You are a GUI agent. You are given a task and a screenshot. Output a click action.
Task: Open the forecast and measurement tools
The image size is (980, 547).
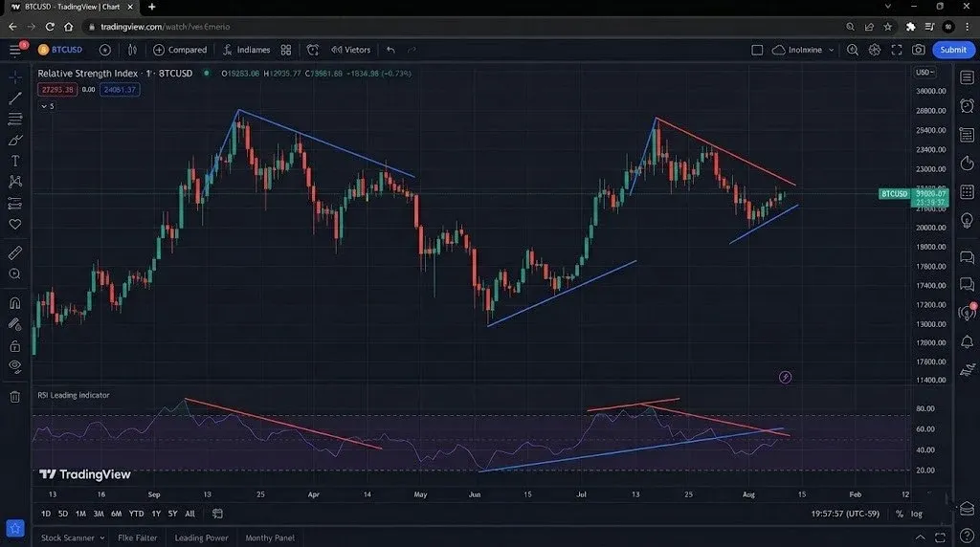[15, 203]
